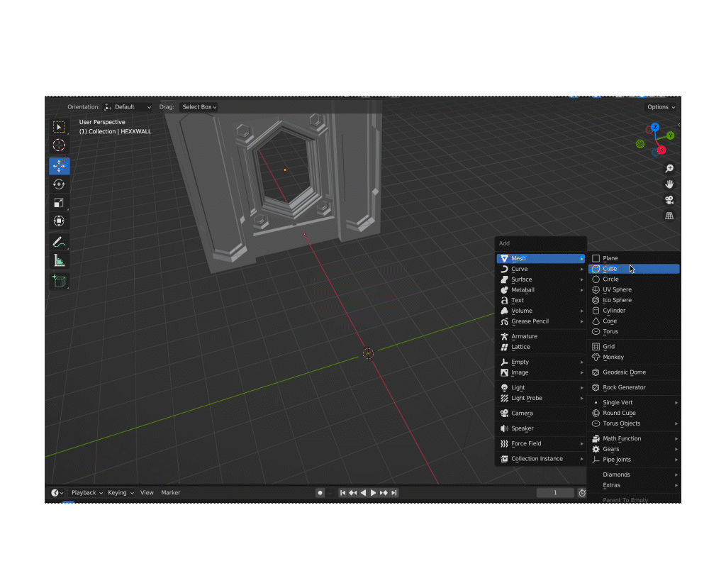Add a Camera object
The image size is (726, 588).
(x=541, y=414)
